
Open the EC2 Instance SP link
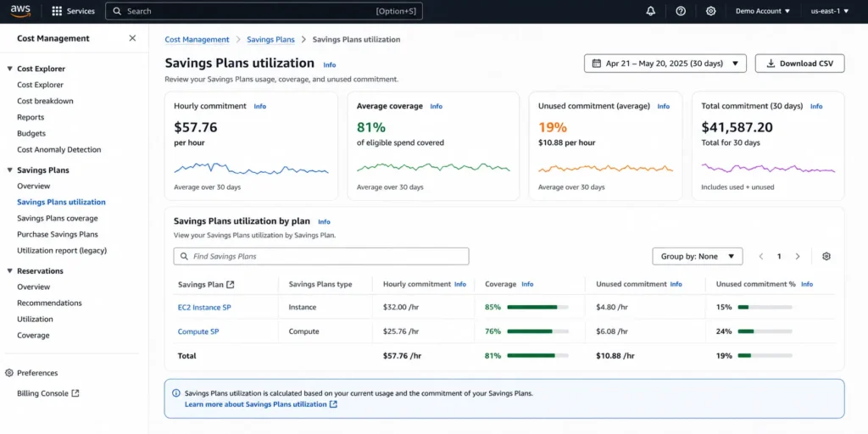tap(204, 307)
